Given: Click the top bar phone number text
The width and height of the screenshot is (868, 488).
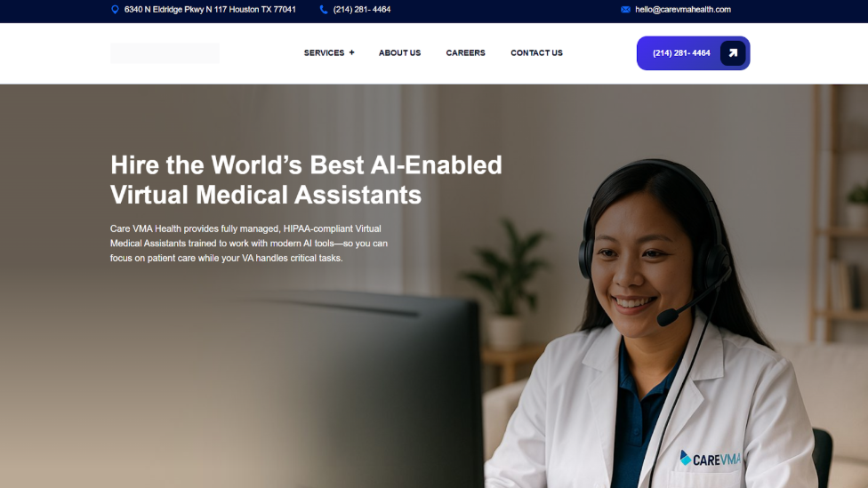Looking at the screenshot, I should click(x=361, y=10).
